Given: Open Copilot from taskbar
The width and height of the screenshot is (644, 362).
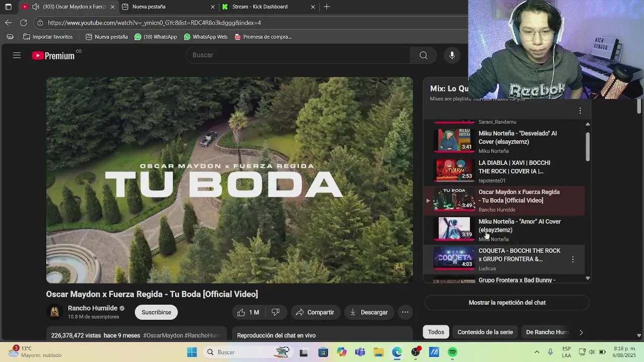Looking at the screenshot, I should pyautogui.click(x=342, y=352).
